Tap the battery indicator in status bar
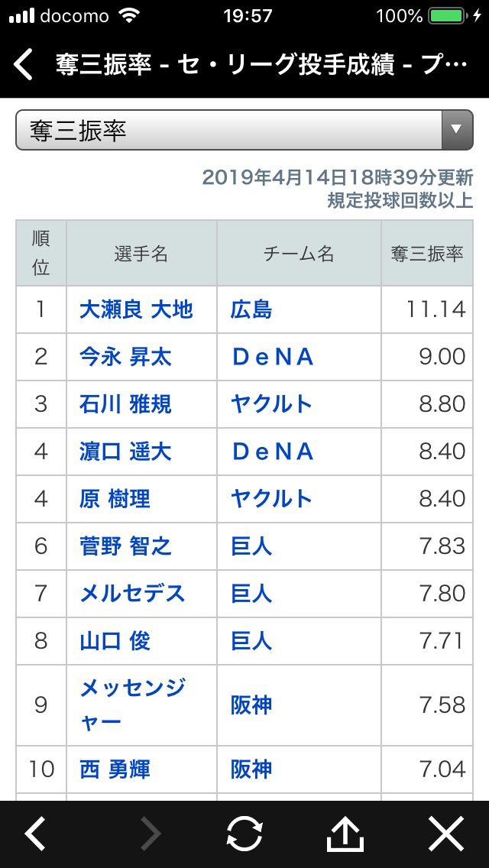This screenshot has height=868, width=489. click(448, 16)
